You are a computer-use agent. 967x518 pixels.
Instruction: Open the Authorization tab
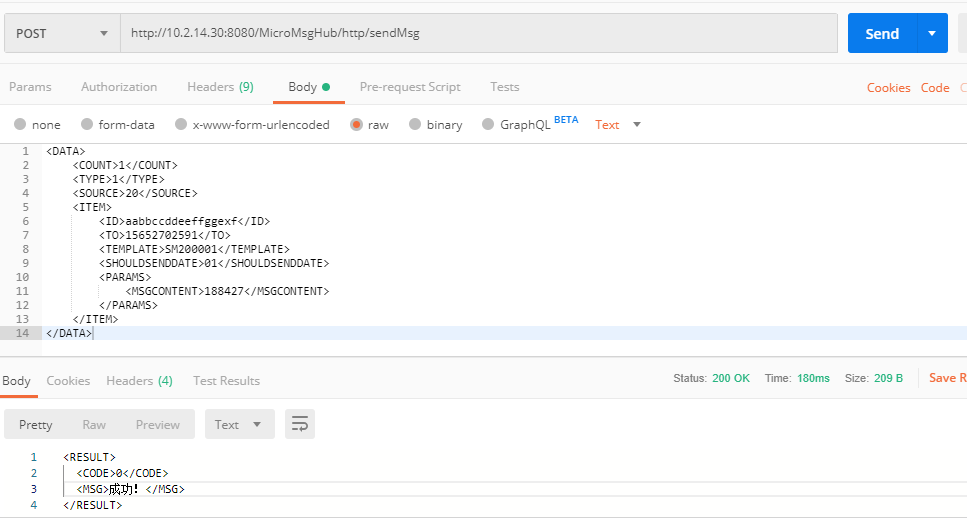[x=119, y=87]
